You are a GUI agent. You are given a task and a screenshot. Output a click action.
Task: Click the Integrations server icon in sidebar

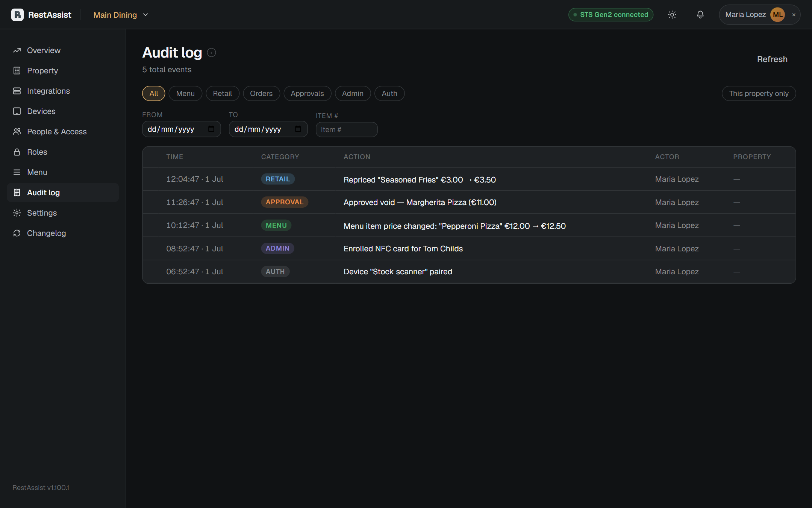pyautogui.click(x=17, y=91)
